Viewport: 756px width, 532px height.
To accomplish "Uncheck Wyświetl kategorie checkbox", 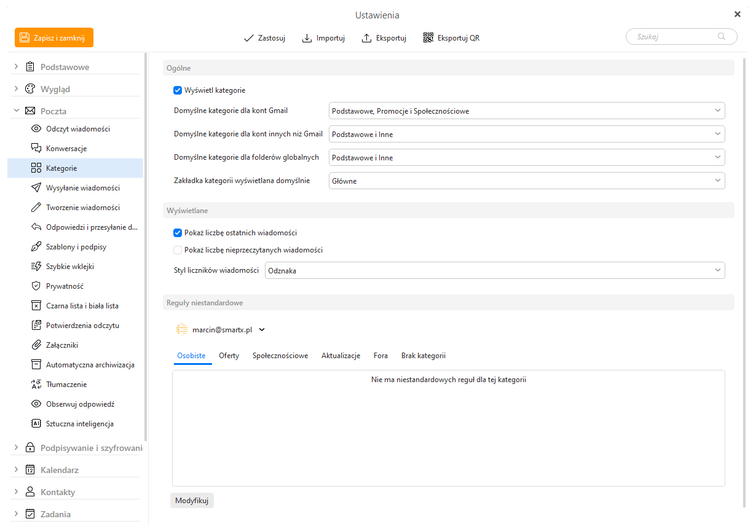I will (178, 90).
